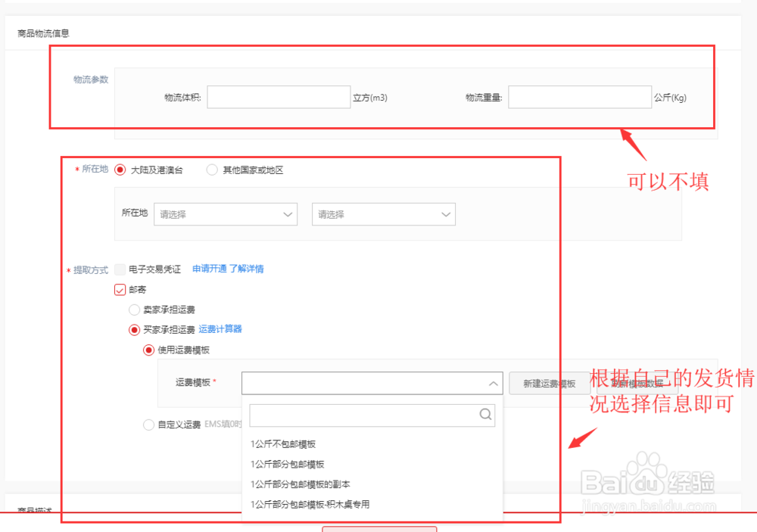Select the 大陆及港澳台 radio button
Viewport: 757px width, 532px height.
point(120,170)
